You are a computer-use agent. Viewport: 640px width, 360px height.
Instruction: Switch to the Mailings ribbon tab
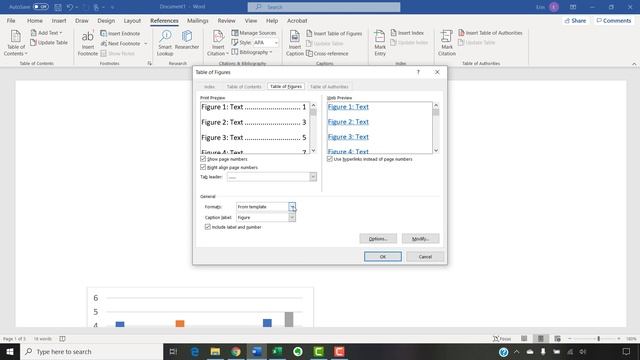198,20
